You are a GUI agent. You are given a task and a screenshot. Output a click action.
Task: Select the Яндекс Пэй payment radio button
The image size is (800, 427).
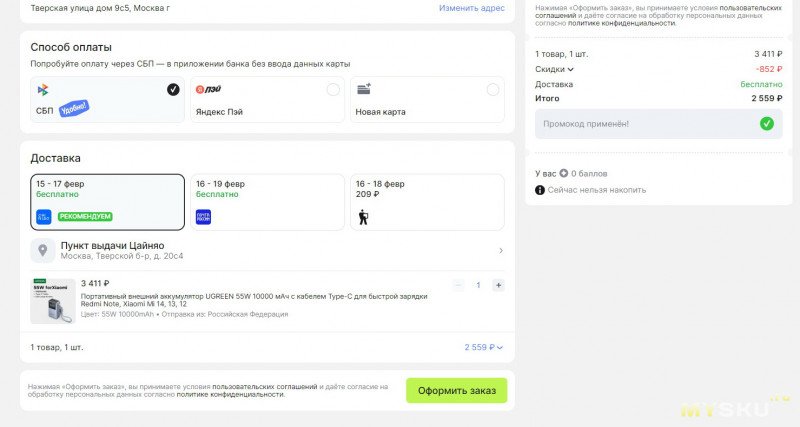click(x=333, y=89)
